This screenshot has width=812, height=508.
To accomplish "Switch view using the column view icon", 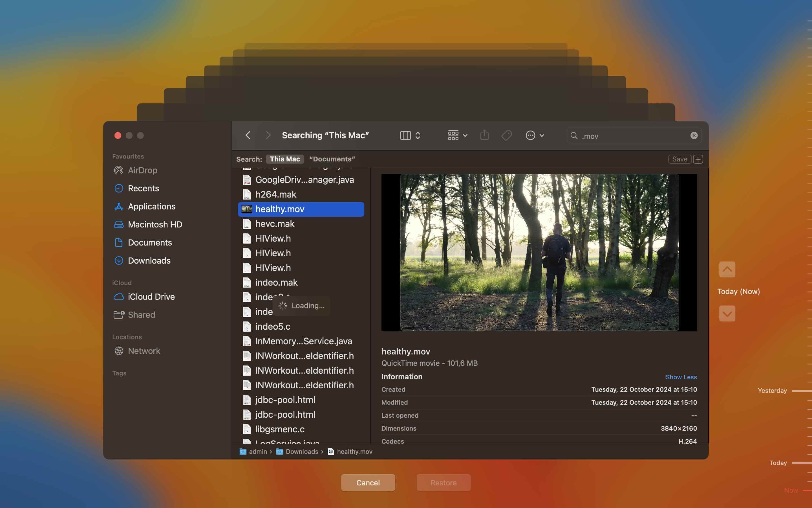I will tap(405, 135).
